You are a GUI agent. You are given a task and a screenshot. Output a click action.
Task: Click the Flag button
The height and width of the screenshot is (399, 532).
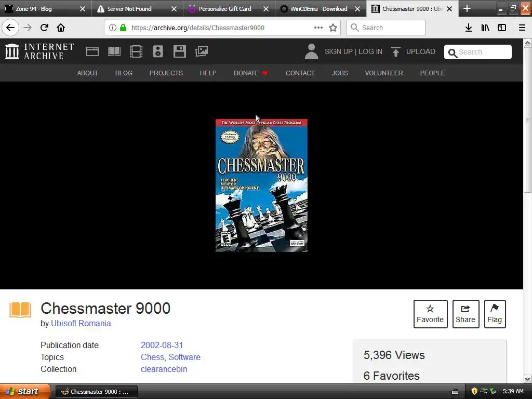495,314
